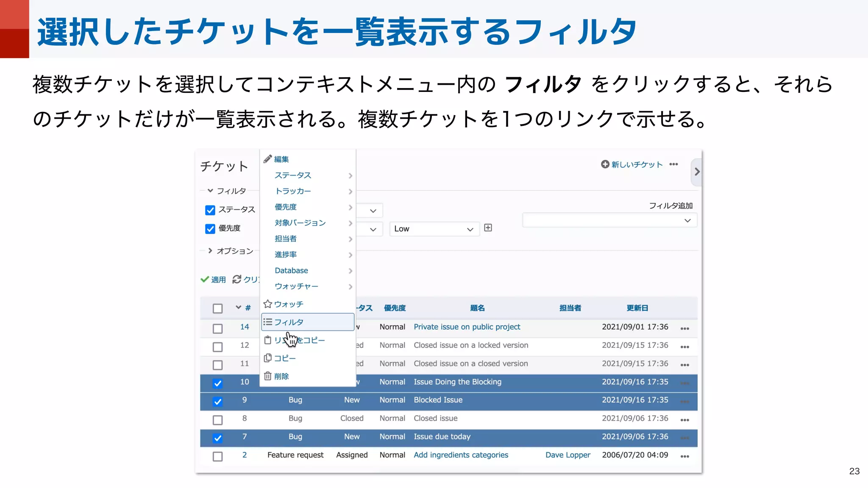Toggle sort direction chevron beside # column
This screenshot has width=868, height=488.
[x=238, y=308]
